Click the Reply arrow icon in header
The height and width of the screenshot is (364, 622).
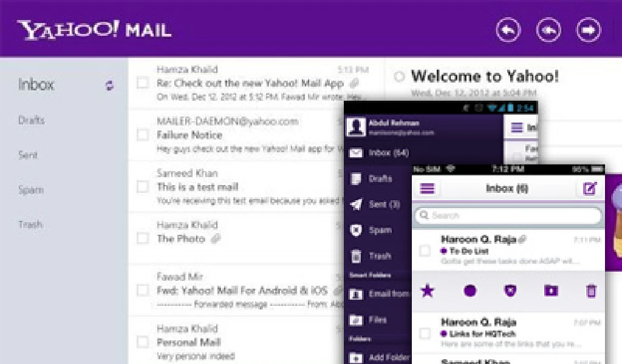[508, 30]
